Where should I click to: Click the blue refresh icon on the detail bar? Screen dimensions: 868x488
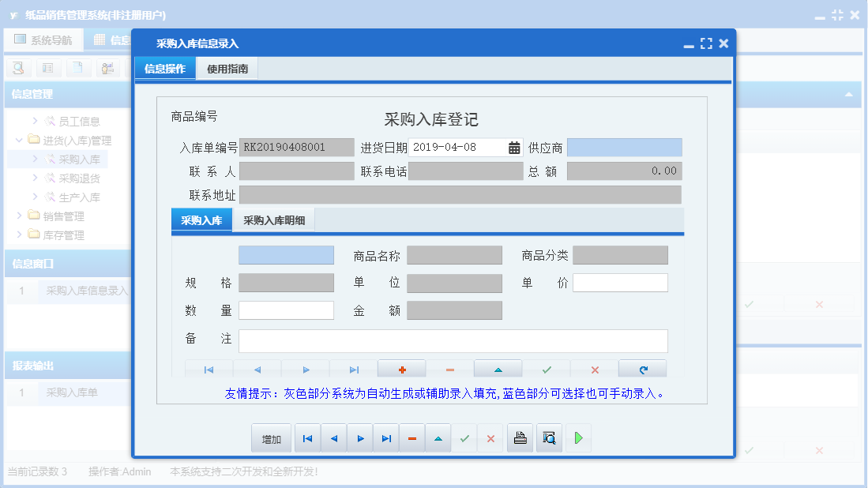642,369
